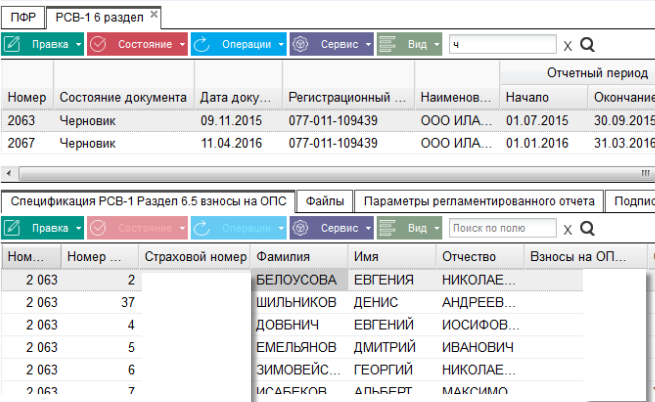Sort by Начало column header
The image size is (655, 402).
coord(543,97)
